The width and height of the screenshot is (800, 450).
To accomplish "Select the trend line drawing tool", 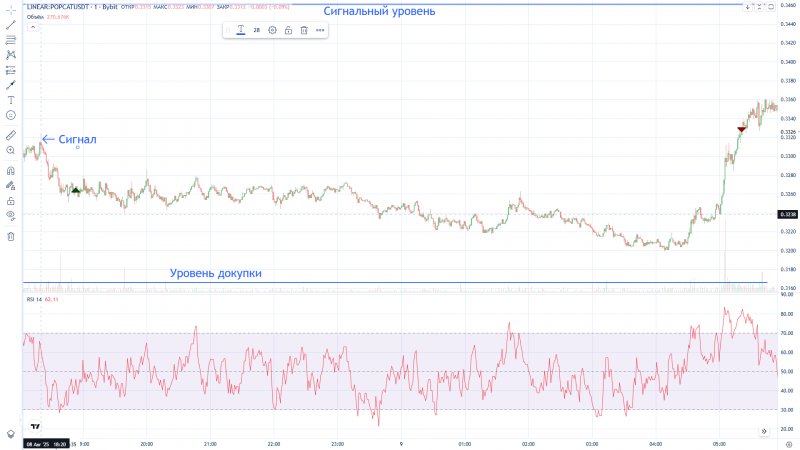I will point(11,25).
